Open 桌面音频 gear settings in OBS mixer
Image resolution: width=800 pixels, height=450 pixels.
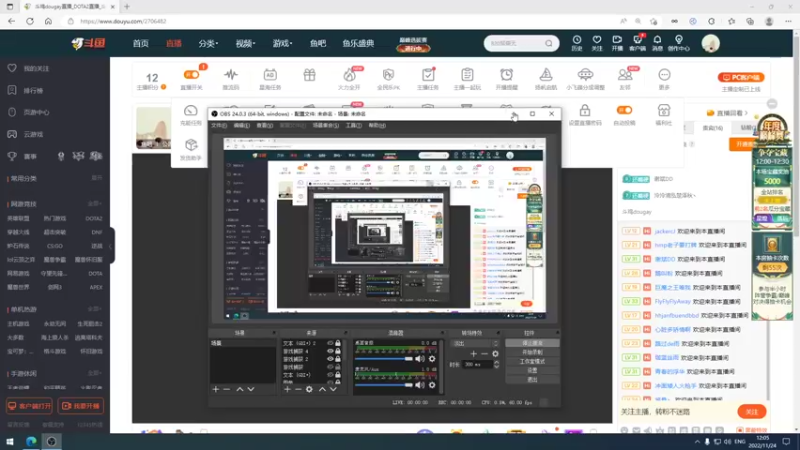tap(432, 359)
